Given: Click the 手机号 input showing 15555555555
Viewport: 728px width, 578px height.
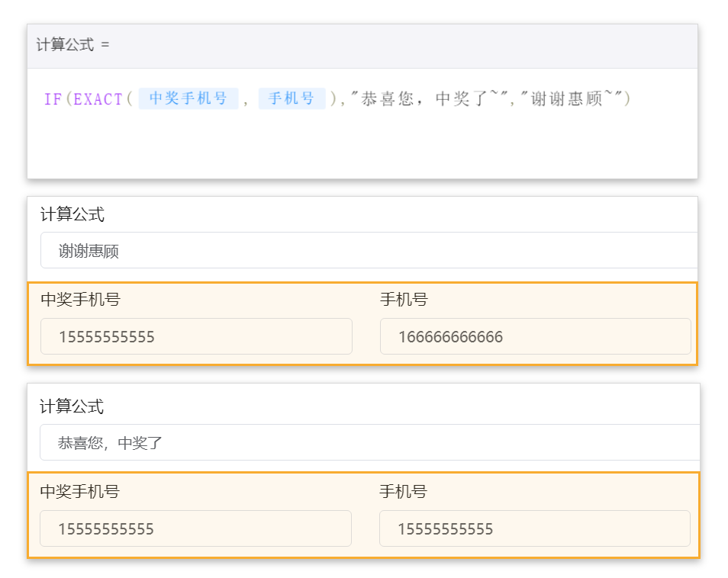Looking at the screenshot, I should pyautogui.click(x=535, y=528).
